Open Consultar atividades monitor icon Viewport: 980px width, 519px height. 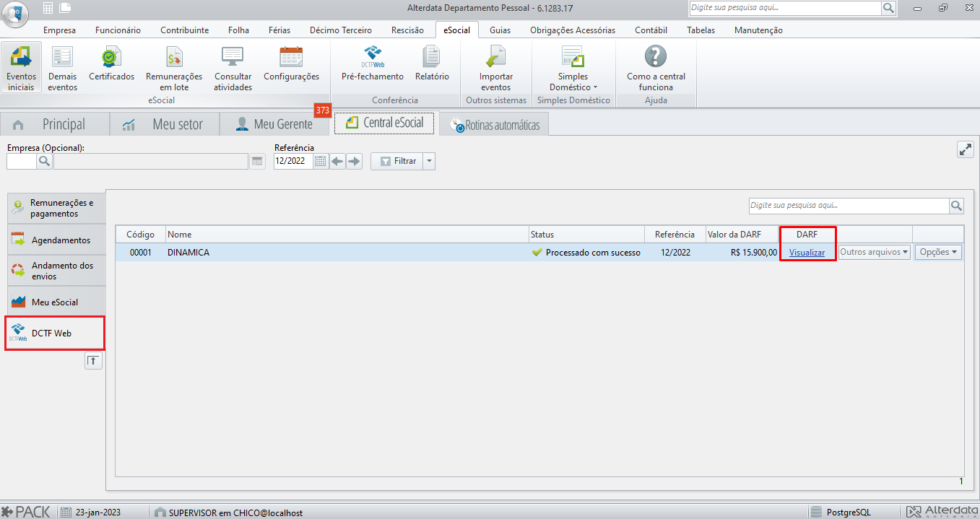[233, 67]
